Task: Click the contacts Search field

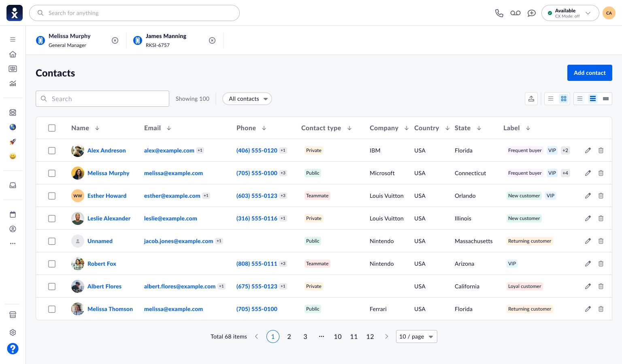Action: tap(102, 99)
